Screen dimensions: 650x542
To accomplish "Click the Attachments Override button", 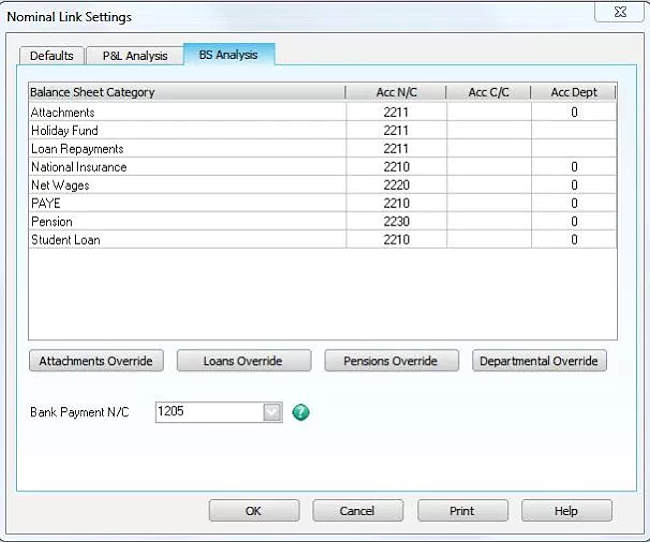I will [96, 361].
